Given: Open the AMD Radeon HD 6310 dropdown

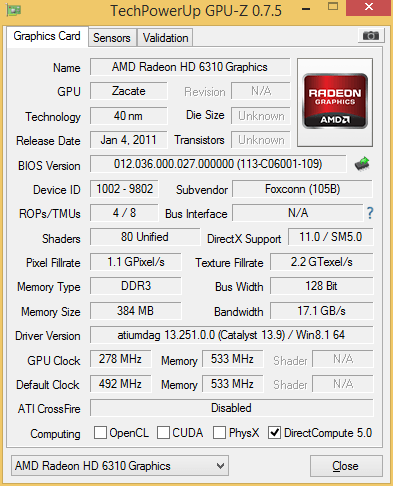Looking at the screenshot, I should click(x=120, y=466).
